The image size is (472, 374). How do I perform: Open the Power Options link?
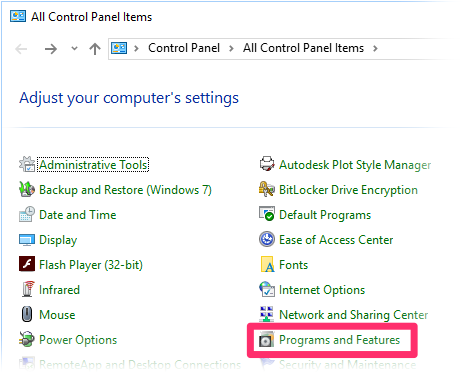click(x=78, y=340)
